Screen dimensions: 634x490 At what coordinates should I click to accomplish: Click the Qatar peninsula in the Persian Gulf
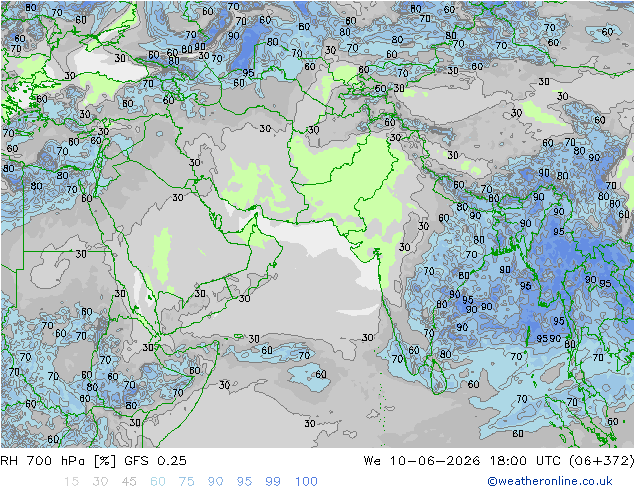pyautogui.click(x=218, y=222)
